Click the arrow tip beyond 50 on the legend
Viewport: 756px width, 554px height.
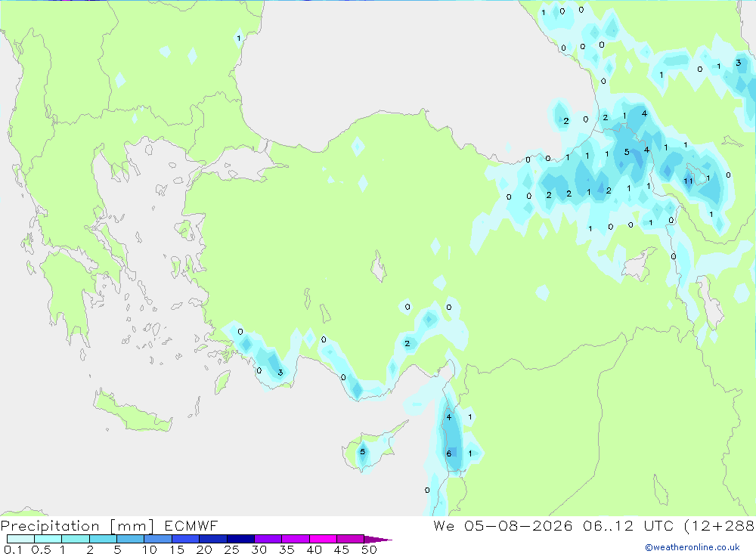point(379,540)
